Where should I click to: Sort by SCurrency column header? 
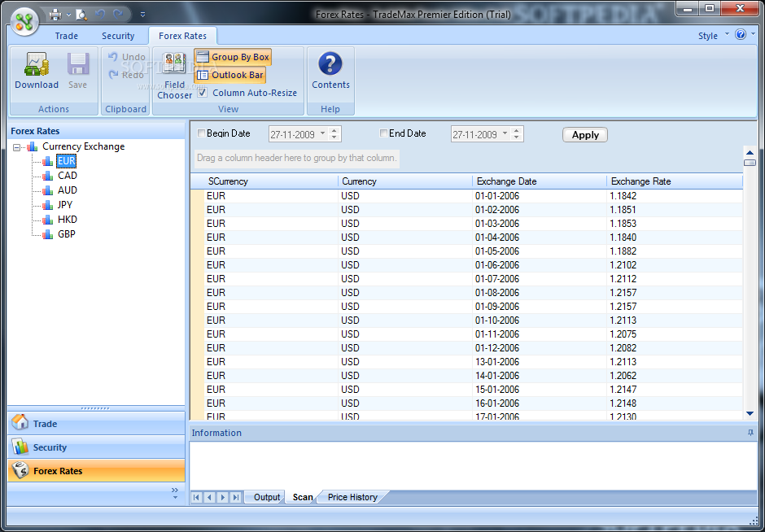coord(271,181)
